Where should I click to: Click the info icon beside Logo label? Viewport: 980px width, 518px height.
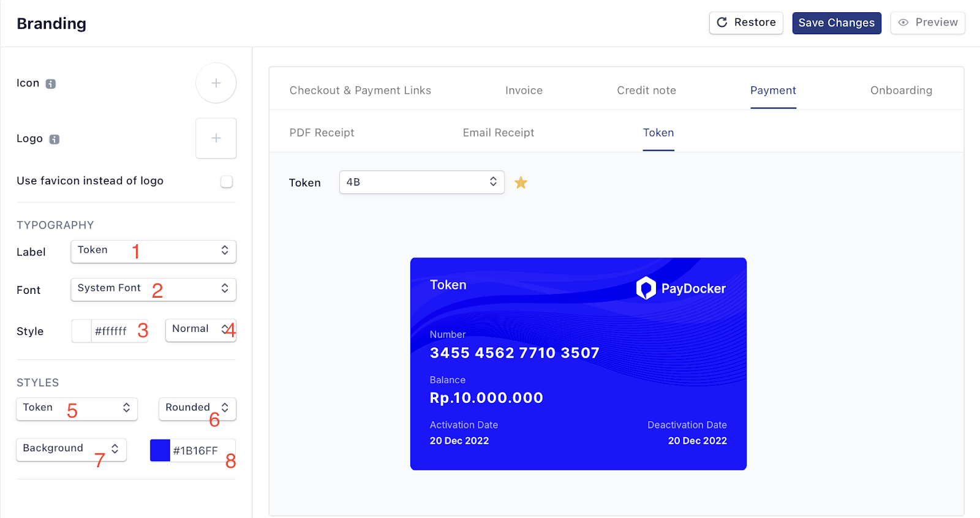tap(55, 140)
